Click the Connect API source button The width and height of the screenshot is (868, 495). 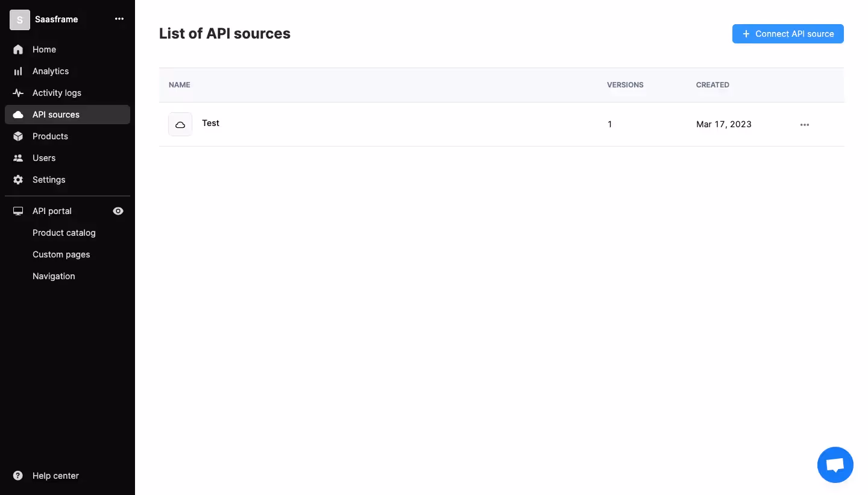[788, 34]
